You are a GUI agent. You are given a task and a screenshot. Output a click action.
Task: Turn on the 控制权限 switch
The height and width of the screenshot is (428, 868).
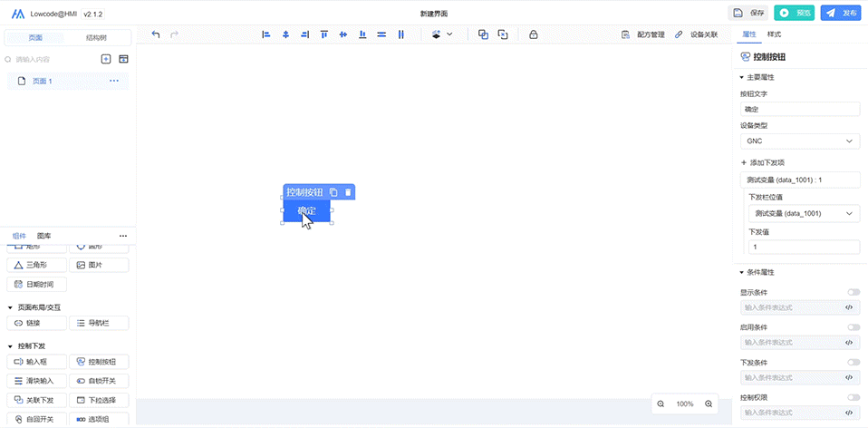[x=853, y=397]
